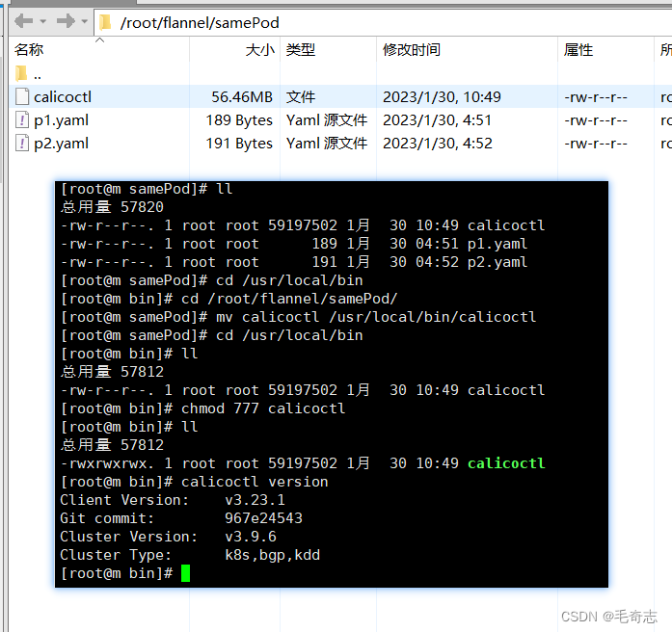Sort by the 名称 column header
Screen dimensions: 672x632
click(x=29, y=50)
